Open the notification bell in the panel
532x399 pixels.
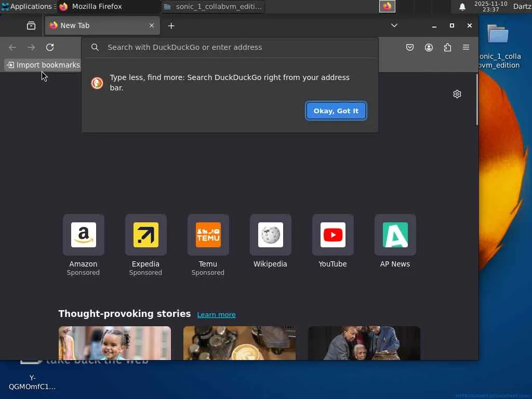(x=462, y=6)
